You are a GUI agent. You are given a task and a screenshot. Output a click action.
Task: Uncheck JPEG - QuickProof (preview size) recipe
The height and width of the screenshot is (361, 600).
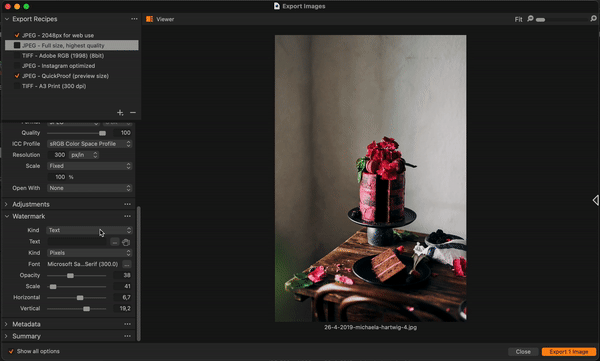point(17,76)
